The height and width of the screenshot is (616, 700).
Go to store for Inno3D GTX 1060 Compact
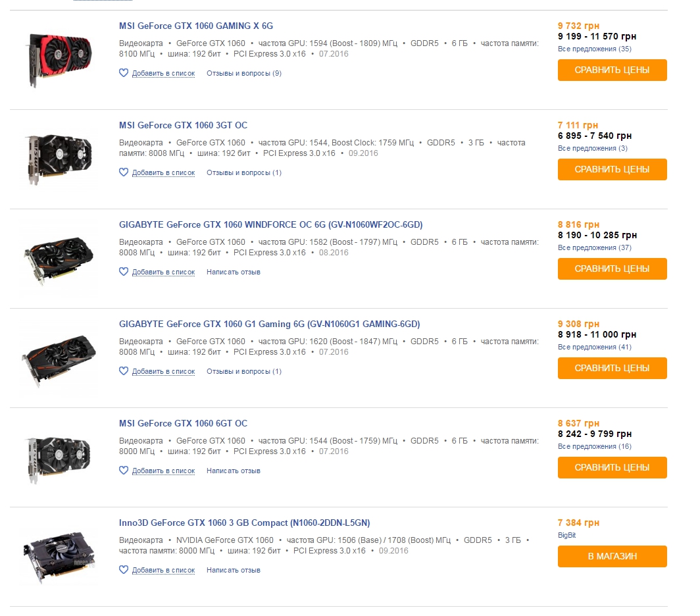tap(612, 556)
